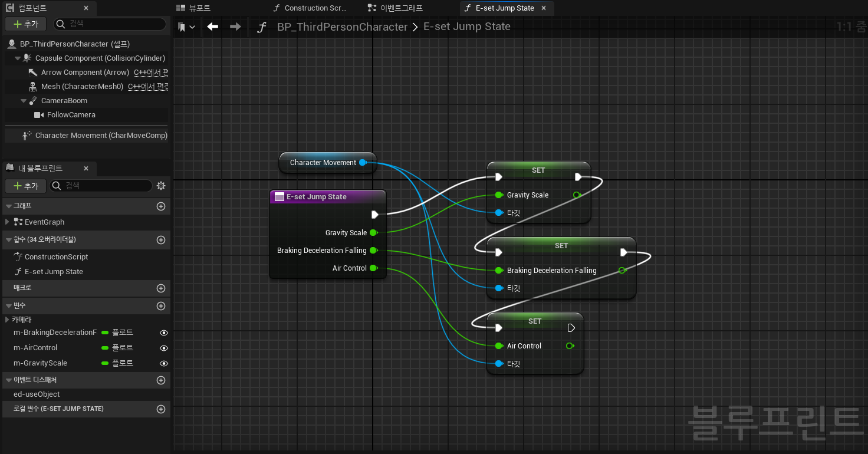868x454 pixels.
Task: Toggle visibility eye for m-BrakingDecelerationF
Action: click(x=164, y=333)
